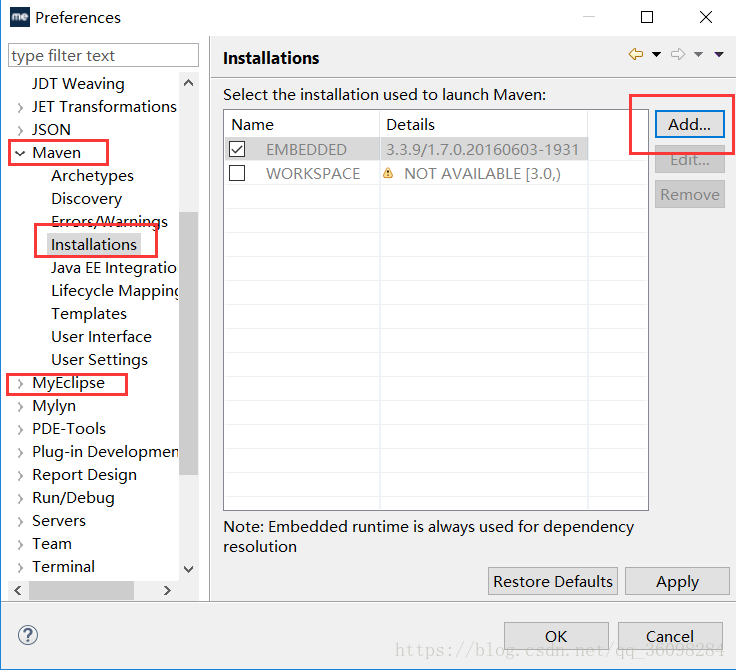Screen dimensions: 736x670
Task: Open the Installations view menu arrow
Action: 719,54
